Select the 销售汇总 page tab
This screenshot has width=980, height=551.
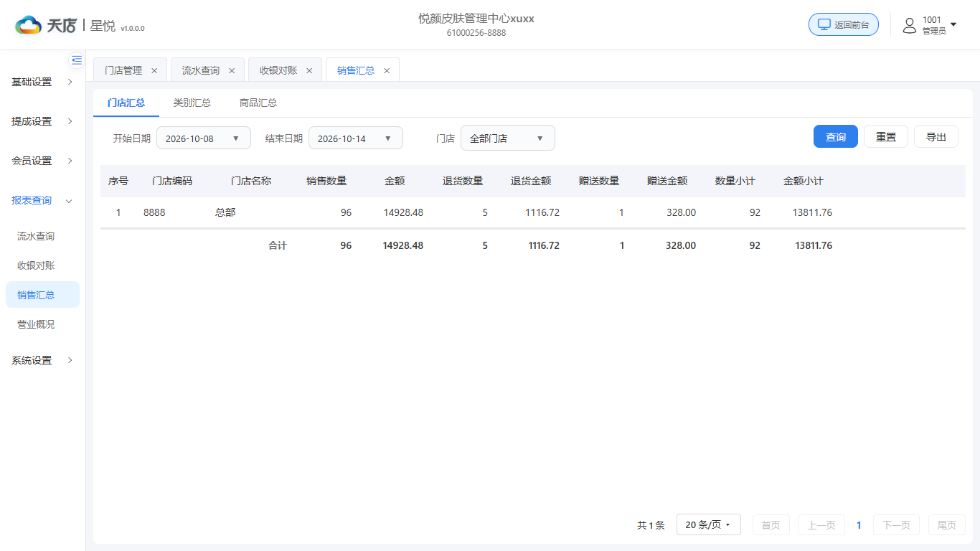coord(356,70)
